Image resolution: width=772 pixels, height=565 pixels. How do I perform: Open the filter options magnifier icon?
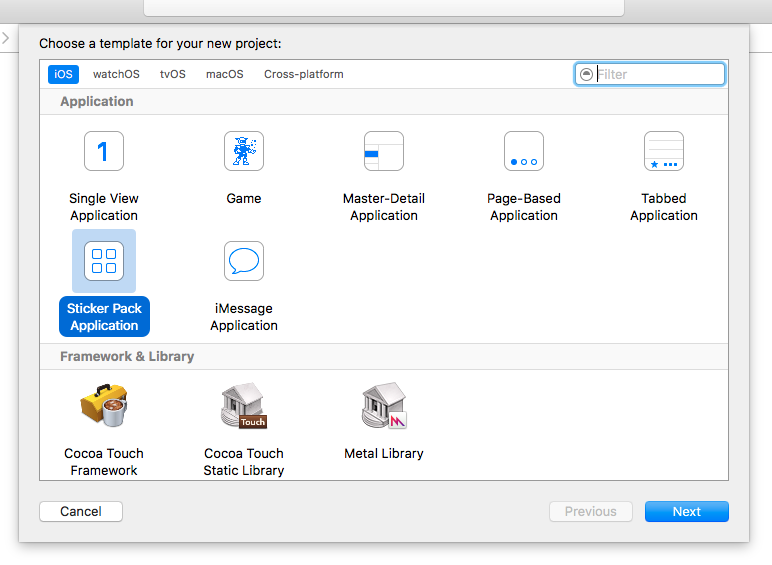[586, 74]
